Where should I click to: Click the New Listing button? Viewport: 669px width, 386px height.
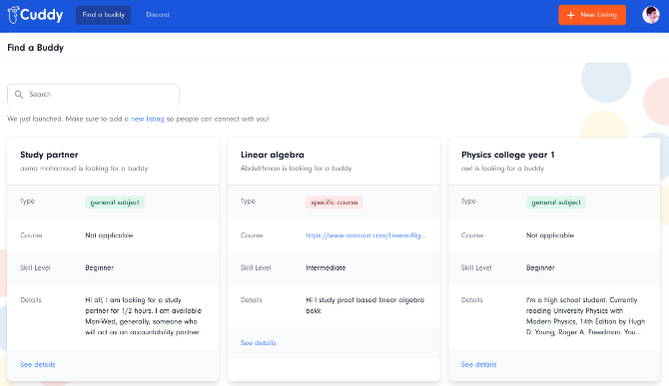(592, 15)
